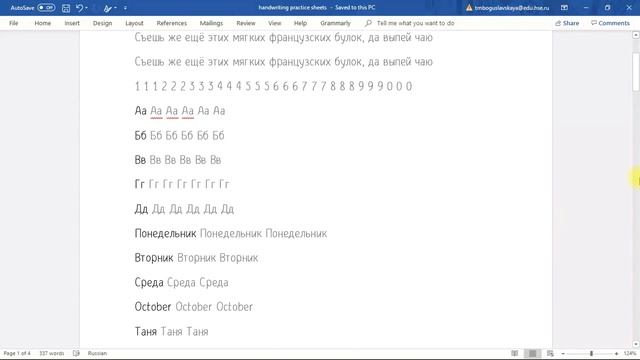
Task: Click the spelling/ink pen icon in Quick Access
Action: pos(107,8)
